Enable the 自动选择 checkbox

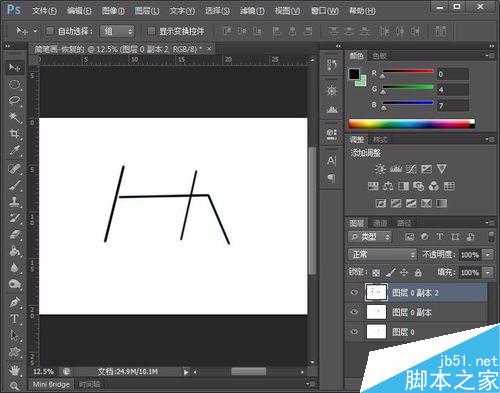[x=50, y=31]
